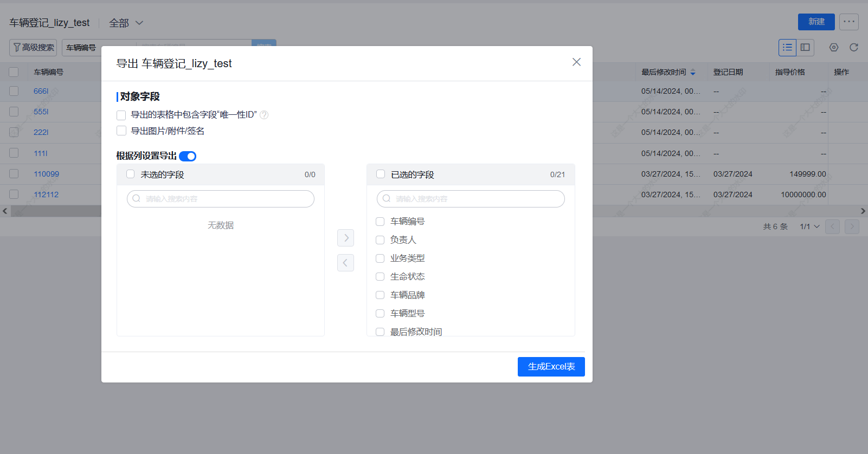Click the 生成Excel表 button
This screenshot has height=454, width=868.
pyautogui.click(x=551, y=367)
